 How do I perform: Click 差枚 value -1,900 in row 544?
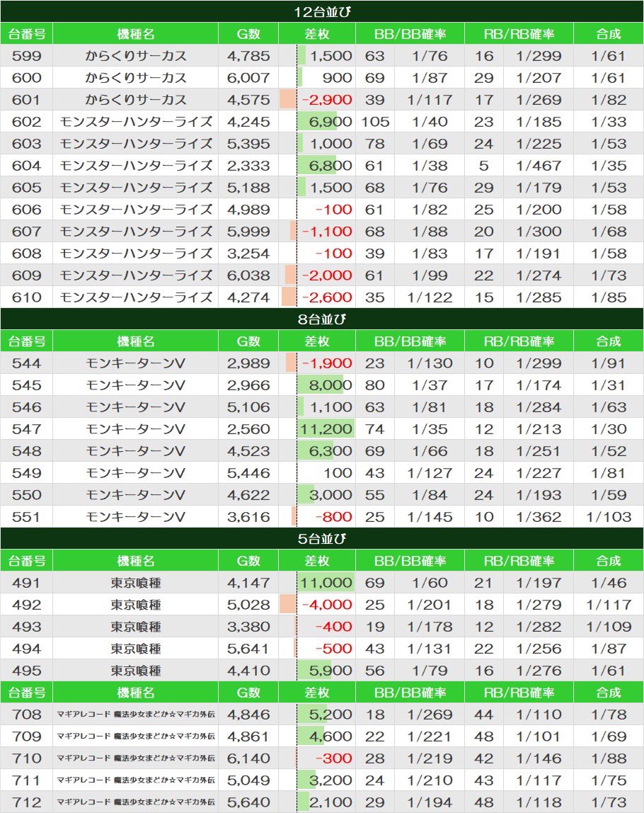tap(327, 363)
